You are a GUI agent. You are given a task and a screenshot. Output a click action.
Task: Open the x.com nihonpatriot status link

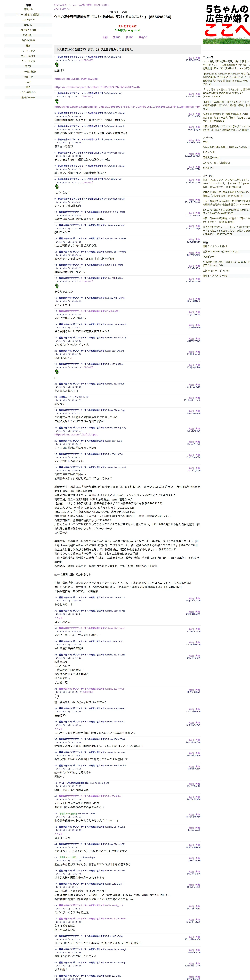click(x=97, y=87)
